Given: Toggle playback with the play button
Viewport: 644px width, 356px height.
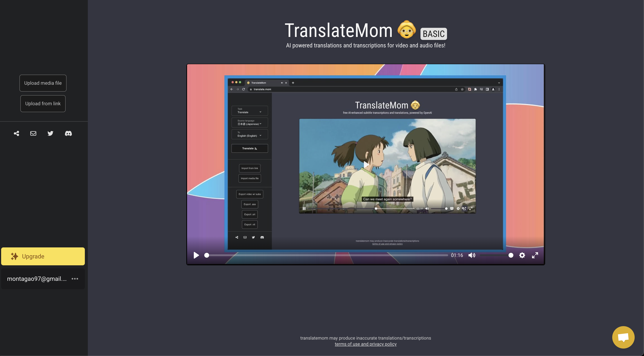Looking at the screenshot, I should [196, 255].
